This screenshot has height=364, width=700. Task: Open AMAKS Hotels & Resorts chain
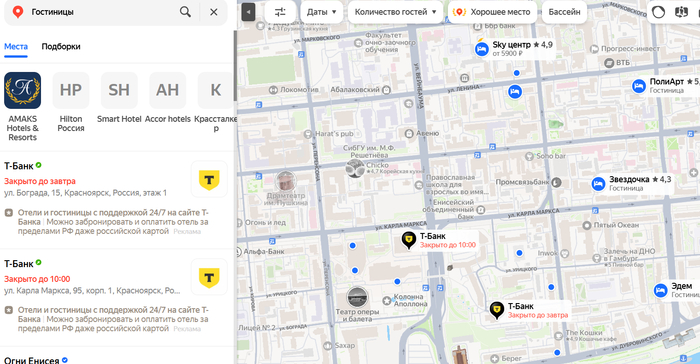pyautogui.click(x=23, y=107)
